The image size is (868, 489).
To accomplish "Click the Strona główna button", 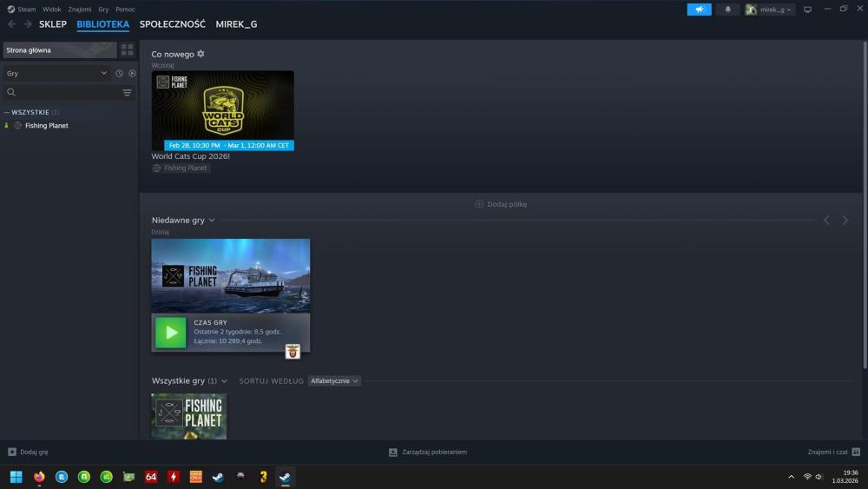I will pos(60,50).
